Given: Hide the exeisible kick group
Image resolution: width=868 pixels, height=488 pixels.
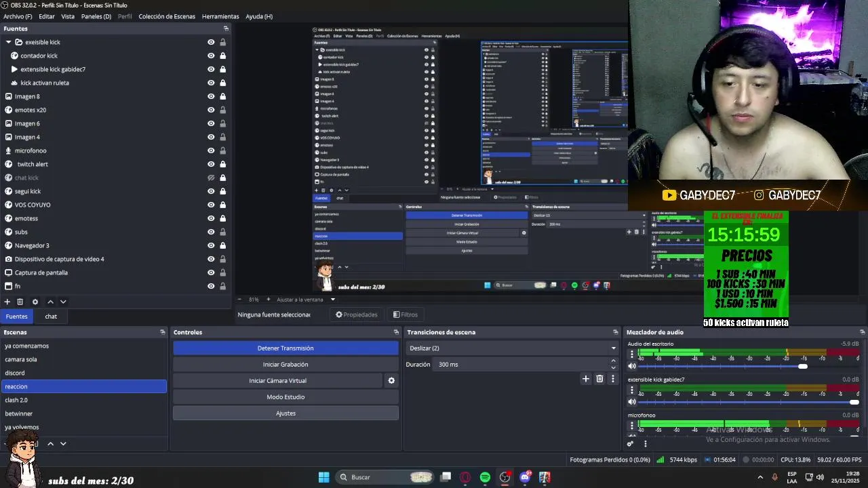Looking at the screenshot, I should tap(211, 42).
